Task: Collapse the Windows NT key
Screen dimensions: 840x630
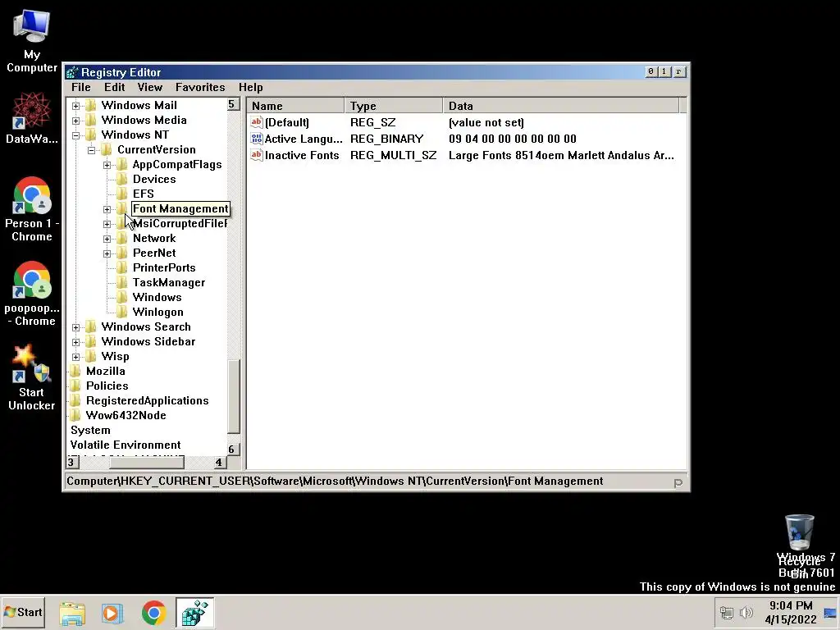Action: click(76, 135)
